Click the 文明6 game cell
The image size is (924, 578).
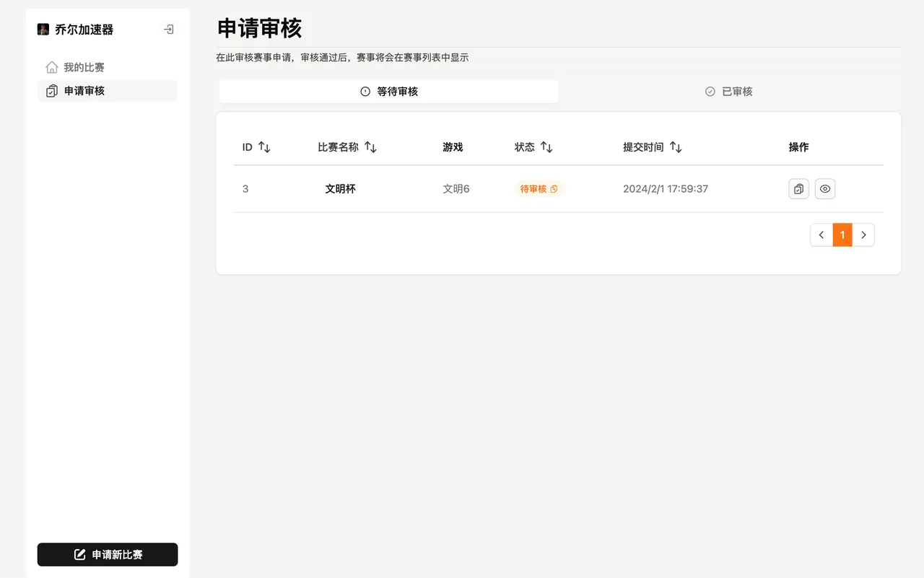point(456,189)
